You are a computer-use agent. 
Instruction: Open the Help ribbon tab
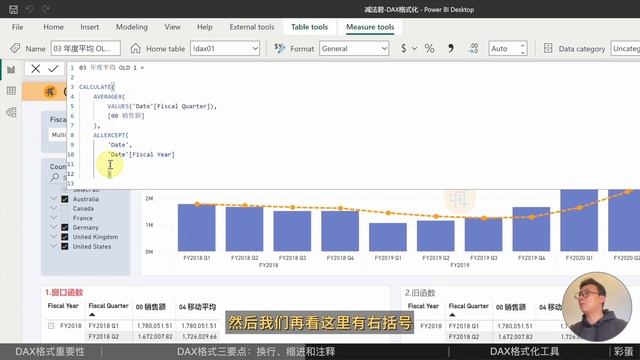click(204, 27)
